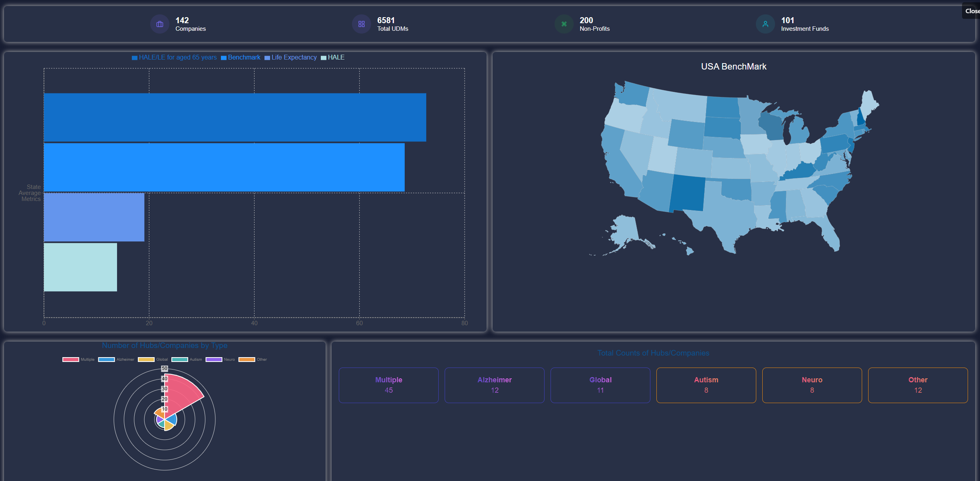Toggle the Benchmark legend series
980x481 pixels.
tap(241, 58)
